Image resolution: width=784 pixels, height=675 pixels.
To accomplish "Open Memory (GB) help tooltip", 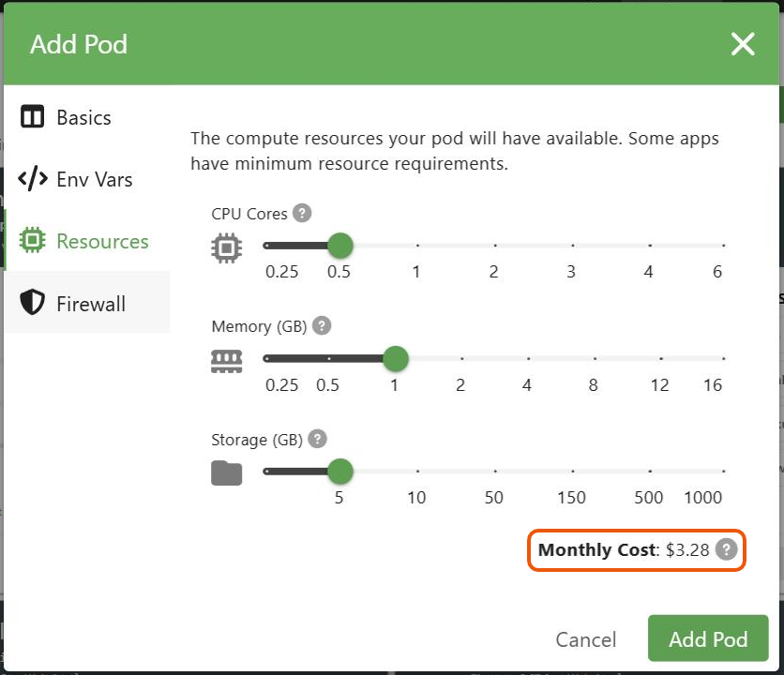I will (322, 325).
